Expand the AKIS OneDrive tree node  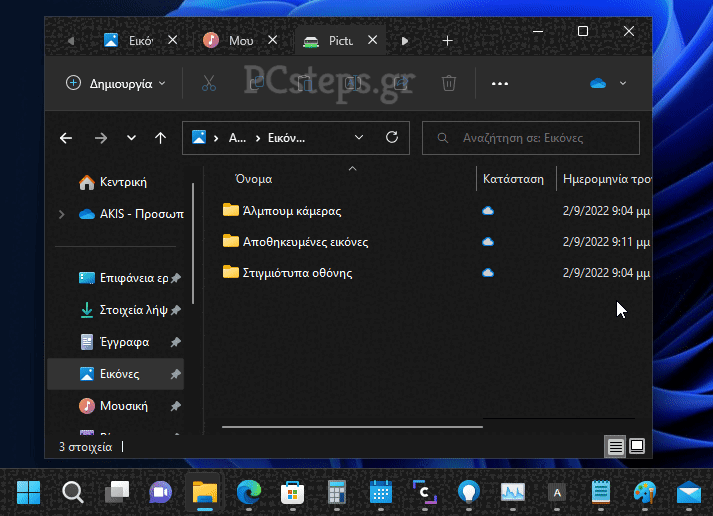[62, 214]
